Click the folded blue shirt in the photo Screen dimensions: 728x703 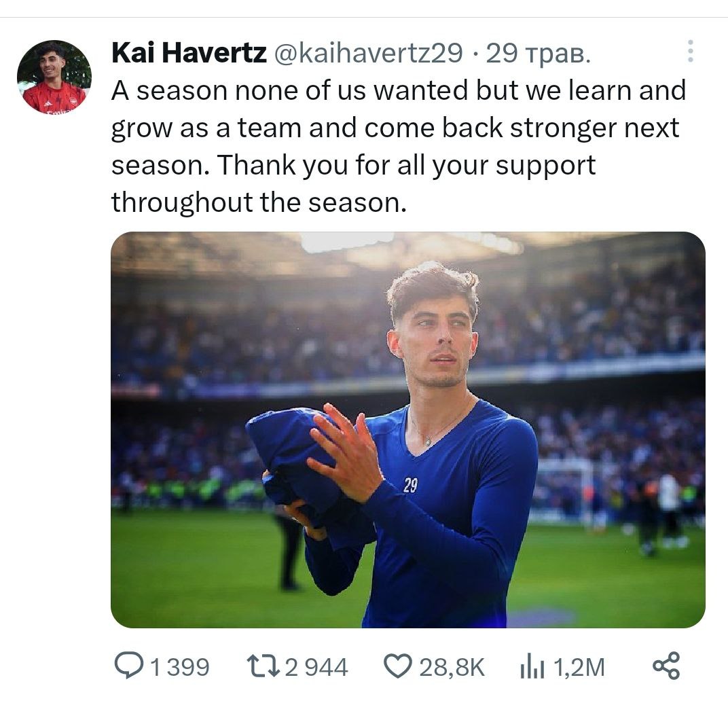pos(297,465)
